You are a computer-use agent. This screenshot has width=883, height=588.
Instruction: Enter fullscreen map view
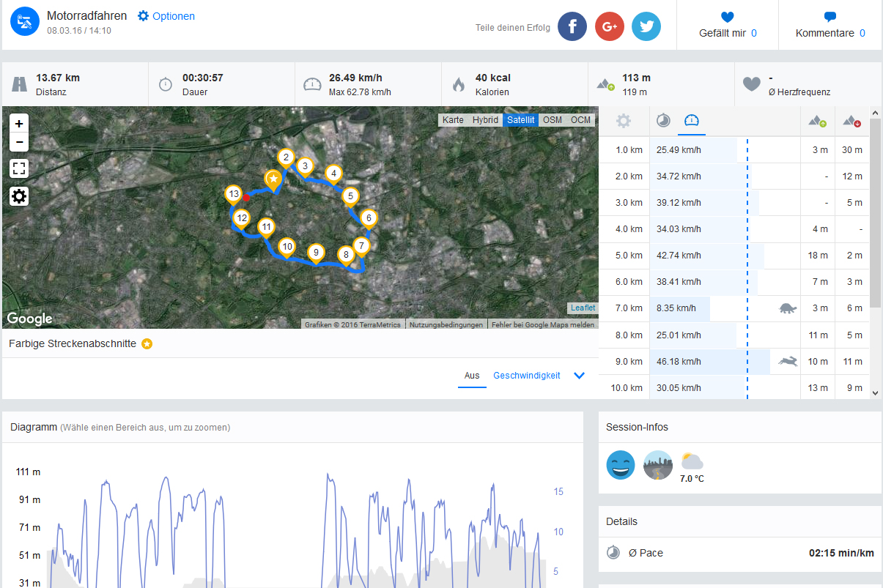click(x=19, y=169)
